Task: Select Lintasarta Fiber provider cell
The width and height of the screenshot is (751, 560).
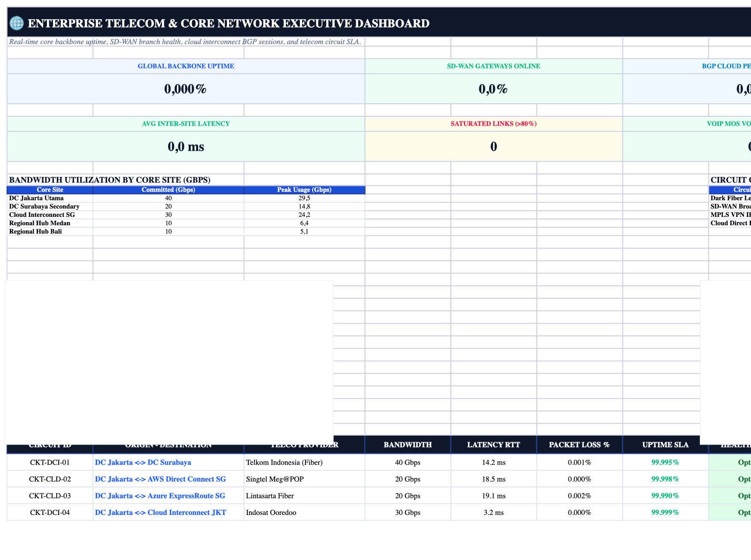Action: click(x=304, y=496)
